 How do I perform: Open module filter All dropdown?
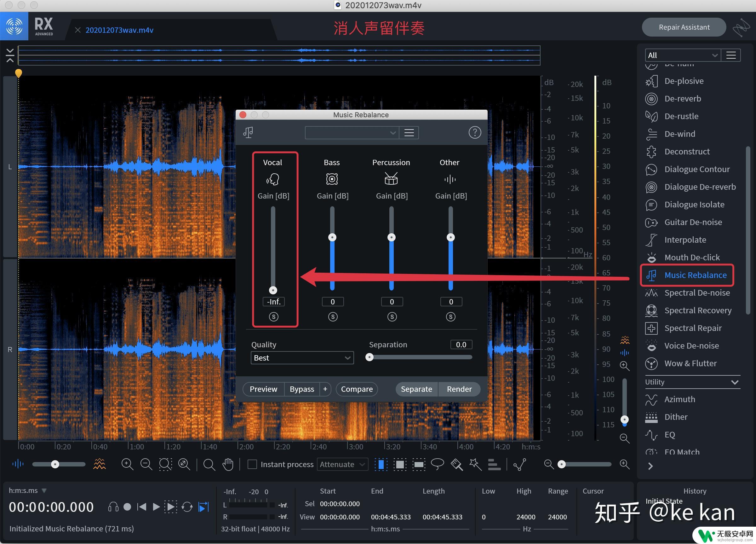tap(683, 55)
